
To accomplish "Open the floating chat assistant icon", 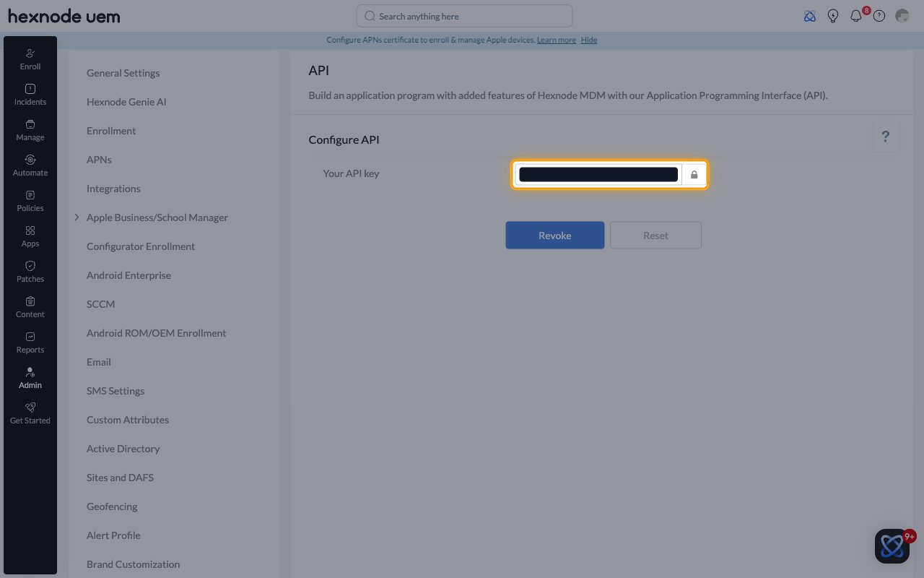I will point(892,546).
